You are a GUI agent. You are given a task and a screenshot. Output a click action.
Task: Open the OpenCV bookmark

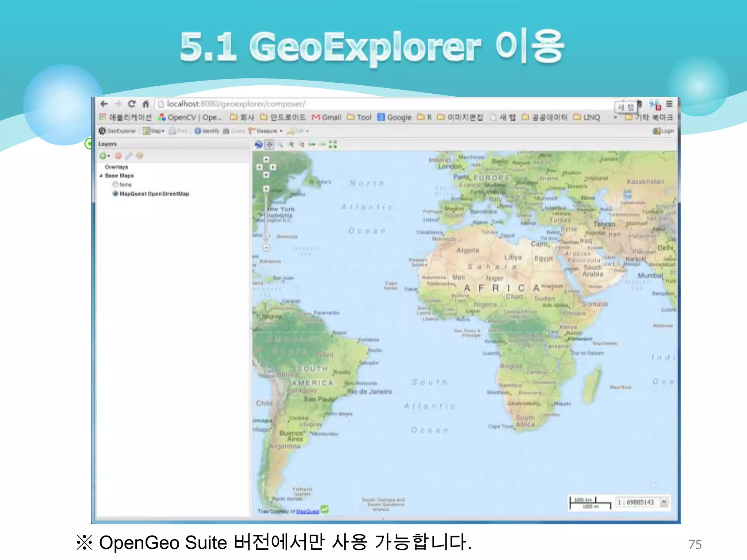(x=190, y=117)
